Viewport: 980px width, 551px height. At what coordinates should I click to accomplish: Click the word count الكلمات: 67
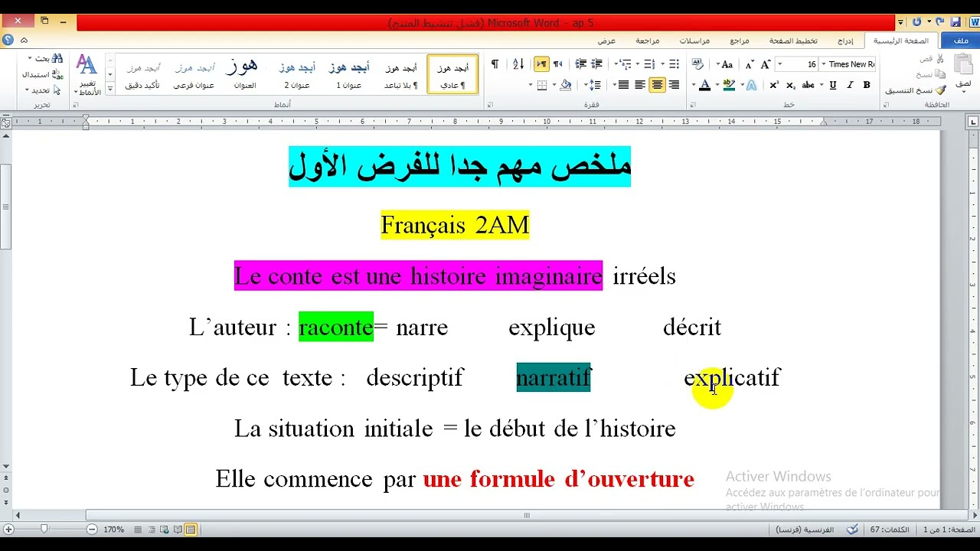tap(889, 530)
